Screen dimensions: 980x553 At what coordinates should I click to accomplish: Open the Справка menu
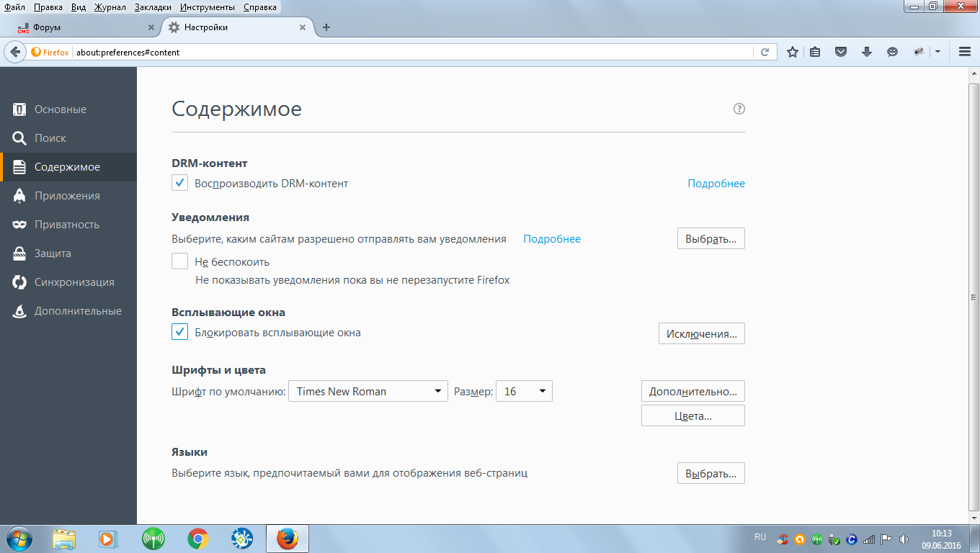point(260,7)
